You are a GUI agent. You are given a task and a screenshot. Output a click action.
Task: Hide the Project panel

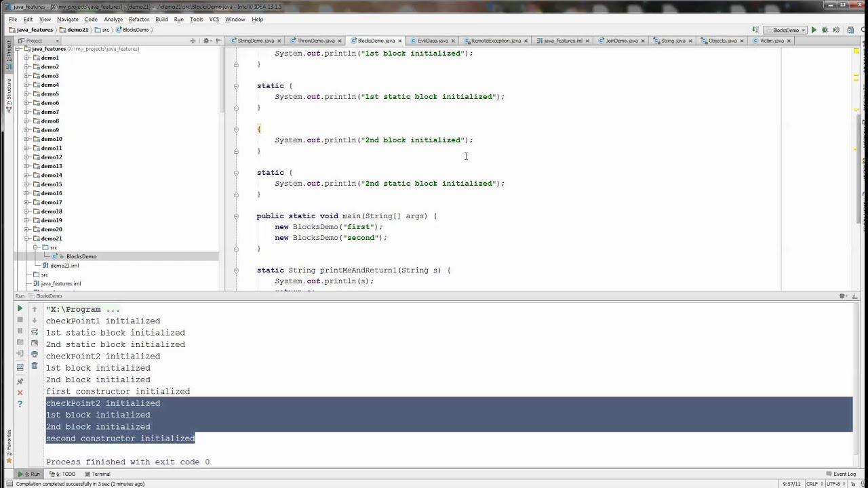pyautogui.click(x=218, y=41)
